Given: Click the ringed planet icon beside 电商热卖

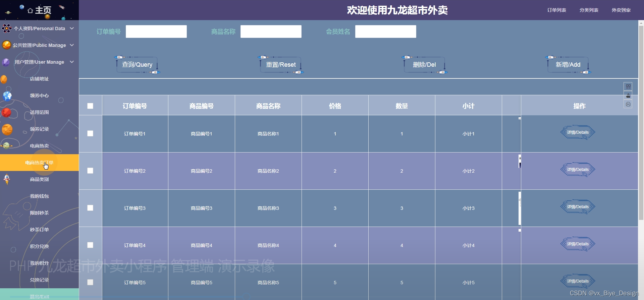Looking at the screenshot, I should [x=6, y=146].
